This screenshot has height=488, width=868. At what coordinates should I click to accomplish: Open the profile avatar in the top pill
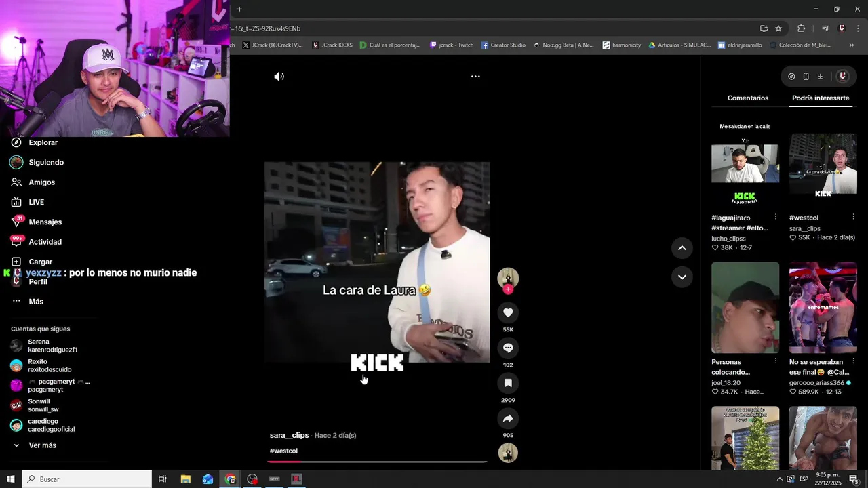842,77
